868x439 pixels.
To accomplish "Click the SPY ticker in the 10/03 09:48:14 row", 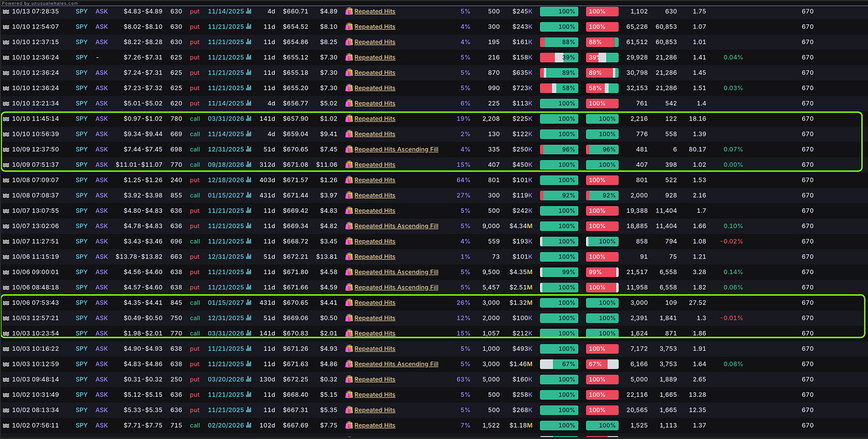I will (x=82, y=379).
